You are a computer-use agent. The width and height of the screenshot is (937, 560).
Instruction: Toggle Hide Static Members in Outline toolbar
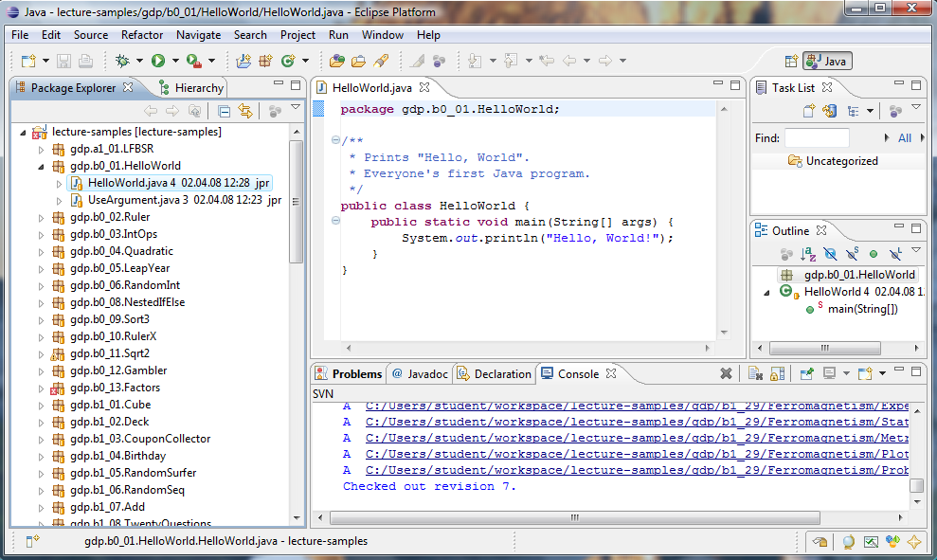(852, 254)
